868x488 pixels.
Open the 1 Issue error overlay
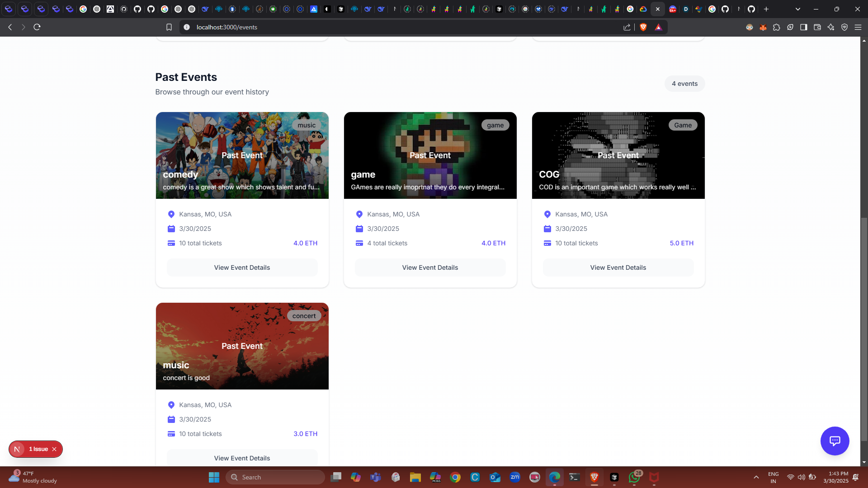38,449
